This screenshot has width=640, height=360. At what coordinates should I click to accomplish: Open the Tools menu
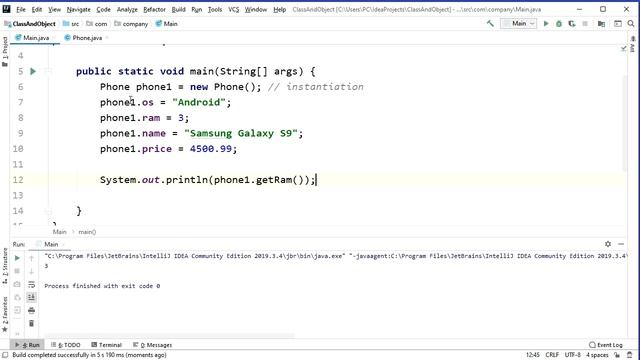click(215, 9)
